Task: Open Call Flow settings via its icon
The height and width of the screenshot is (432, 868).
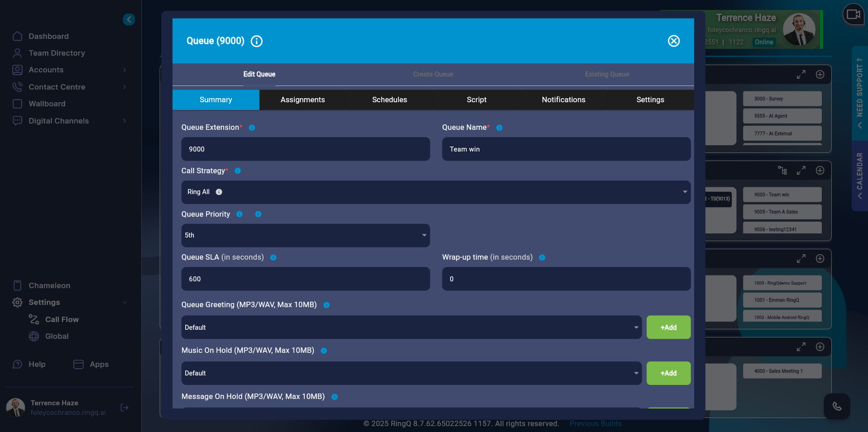Action: [x=34, y=319]
